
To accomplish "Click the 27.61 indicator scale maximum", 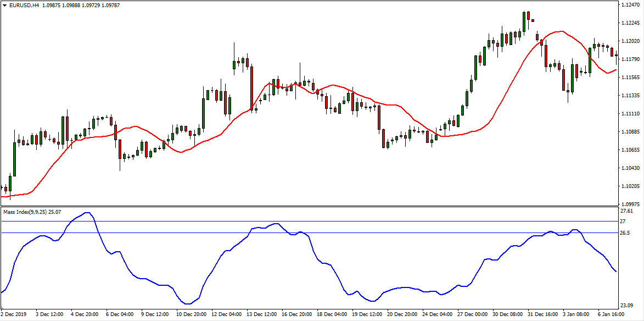I will tap(626, 211).
